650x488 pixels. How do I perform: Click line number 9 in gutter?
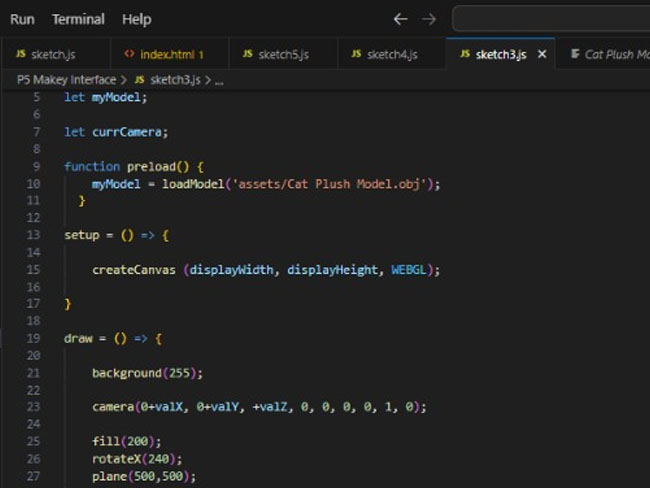[x=36, y=167]
